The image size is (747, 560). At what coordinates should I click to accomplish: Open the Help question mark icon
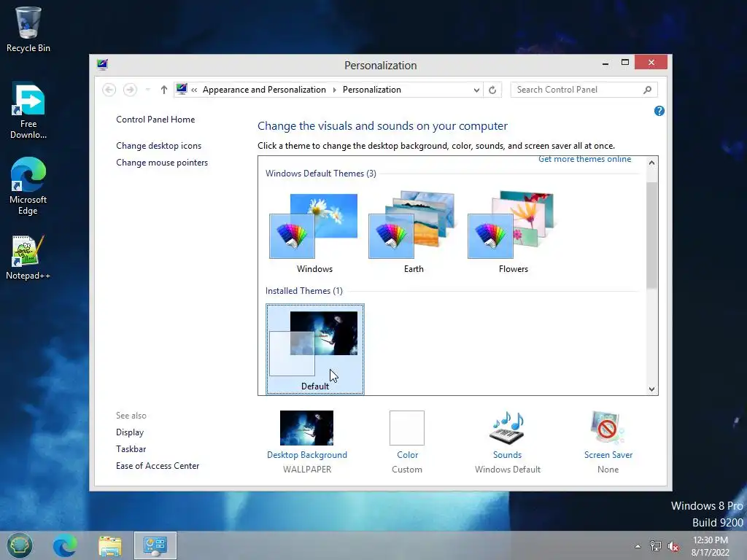click(x=659, y=111)
